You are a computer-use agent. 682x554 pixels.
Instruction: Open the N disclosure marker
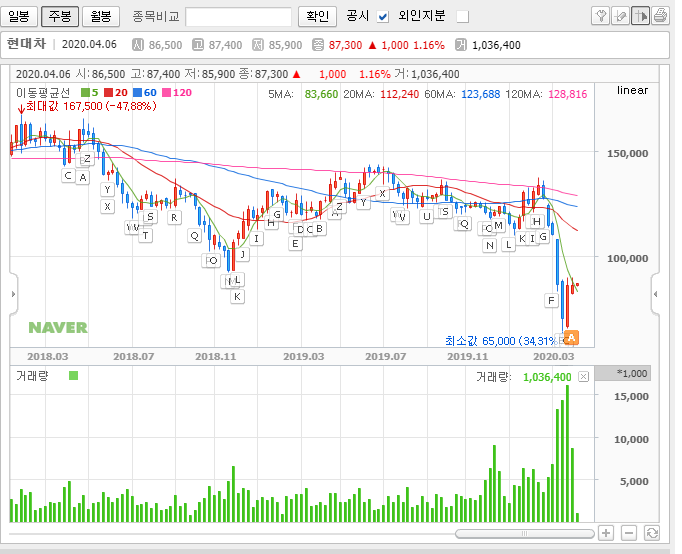click(490, 246)
